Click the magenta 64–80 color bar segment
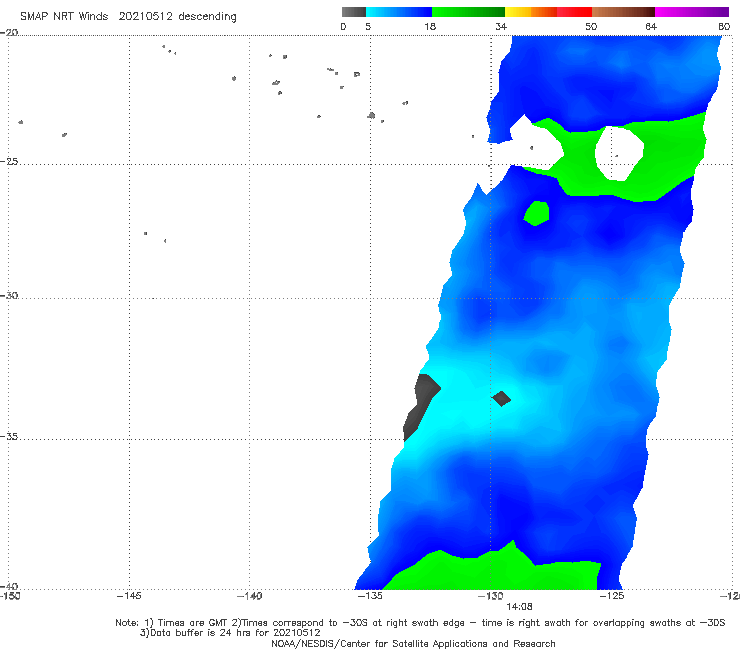 pos(692,12)
